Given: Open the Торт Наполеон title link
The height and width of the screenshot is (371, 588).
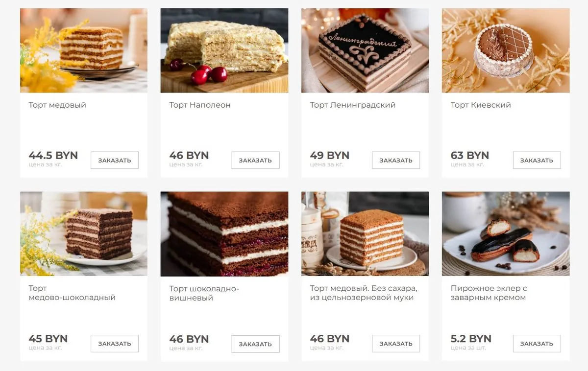Looking at the screenshot, I should click(x=200, y=105).
